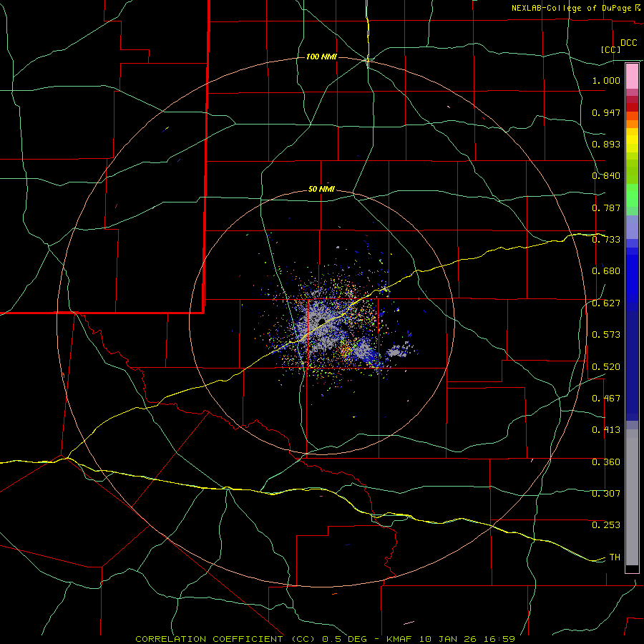Click the DCC label above the color scale
The height and width of the screenshot is (644, 644).
point(628,43)
